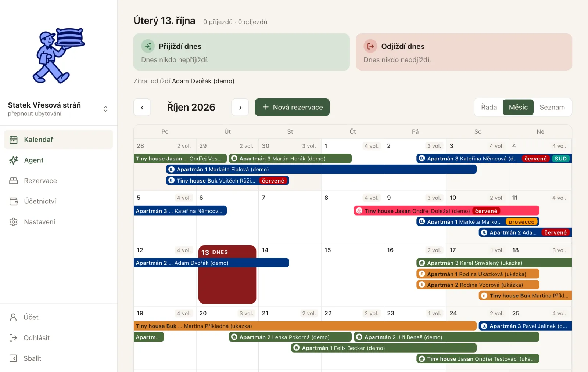Select today's cell 13 DNES
The width and height of the screenshot is (588, 372).
click(227, 274)
